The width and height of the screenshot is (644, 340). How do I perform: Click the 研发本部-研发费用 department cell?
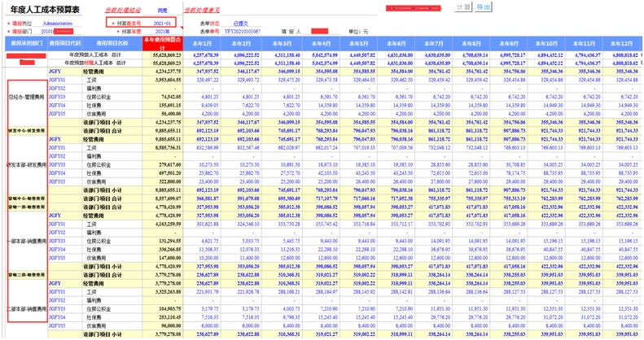(27, 165)
